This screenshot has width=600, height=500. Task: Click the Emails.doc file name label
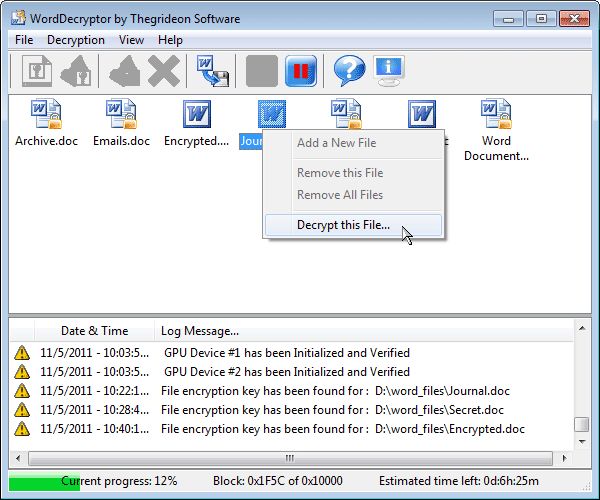[121, 141]
